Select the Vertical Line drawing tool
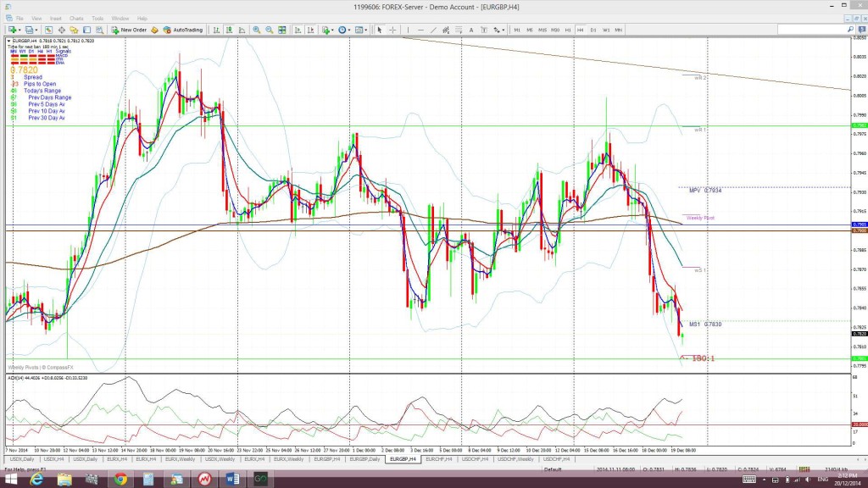868x488 pixels. 408,30
